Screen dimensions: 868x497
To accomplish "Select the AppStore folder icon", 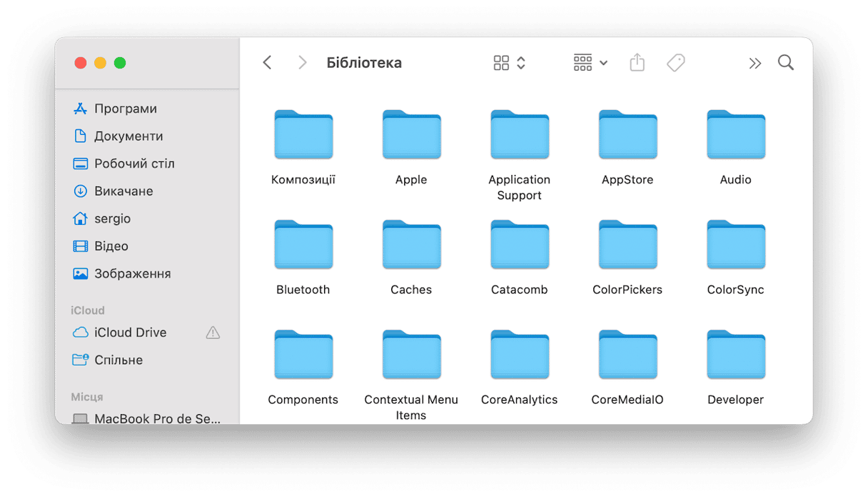I will coord(627,134).
